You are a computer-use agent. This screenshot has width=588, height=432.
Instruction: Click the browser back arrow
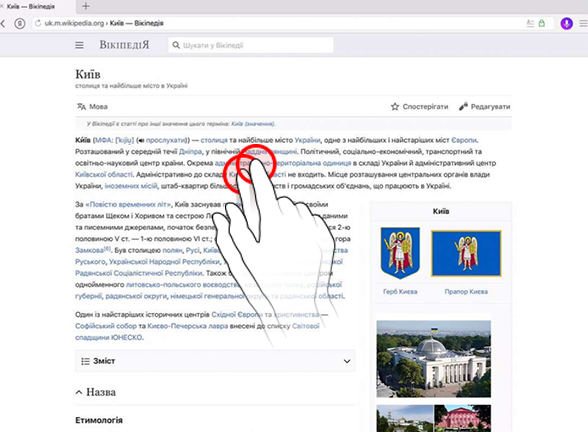pos(3,24)
